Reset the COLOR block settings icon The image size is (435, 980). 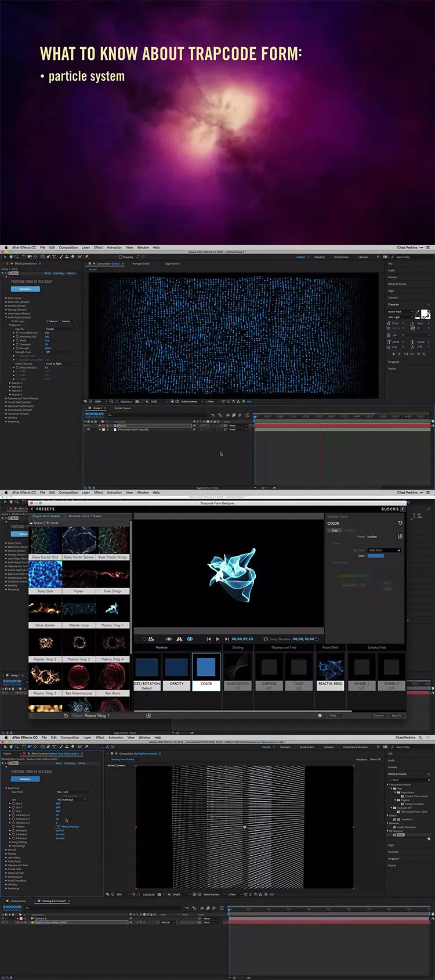pos(400,523)
